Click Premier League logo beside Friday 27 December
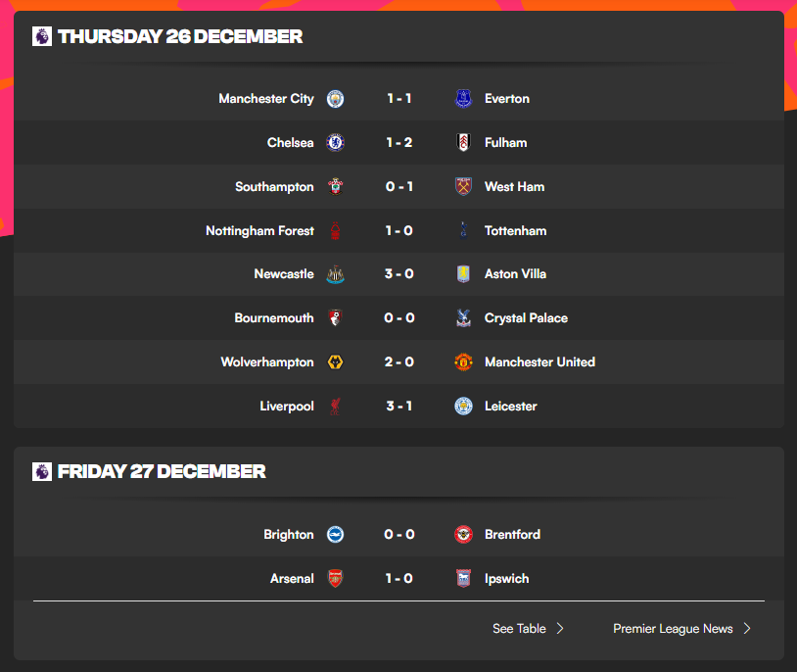Image resolution: width=797 pixels, height=672 pixels. pos(42,472)
